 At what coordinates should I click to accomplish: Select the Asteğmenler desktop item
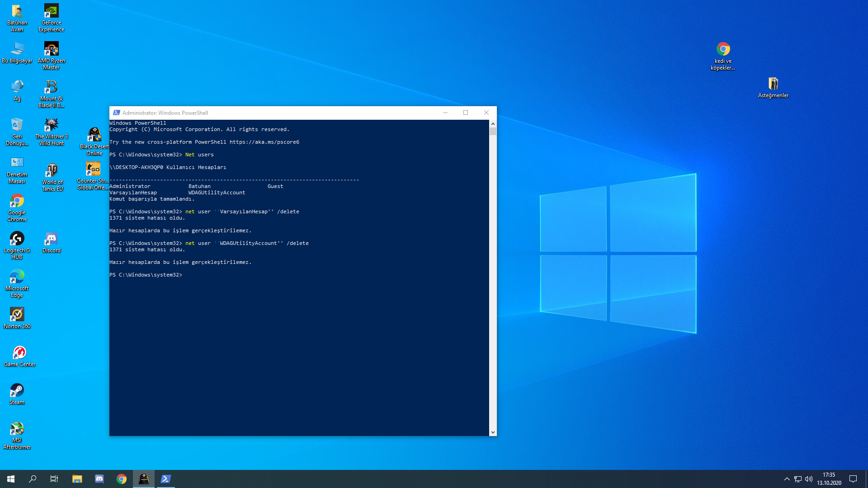(x=773, y=84)
